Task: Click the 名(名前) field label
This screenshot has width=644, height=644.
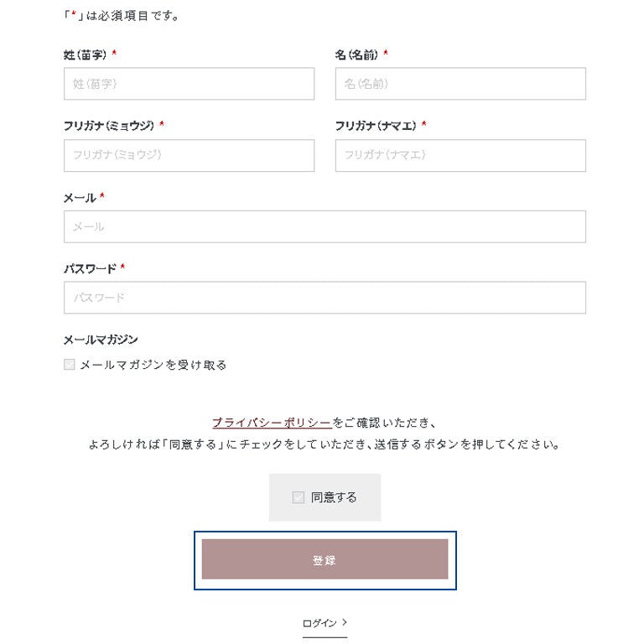Action: click(356, 55)
